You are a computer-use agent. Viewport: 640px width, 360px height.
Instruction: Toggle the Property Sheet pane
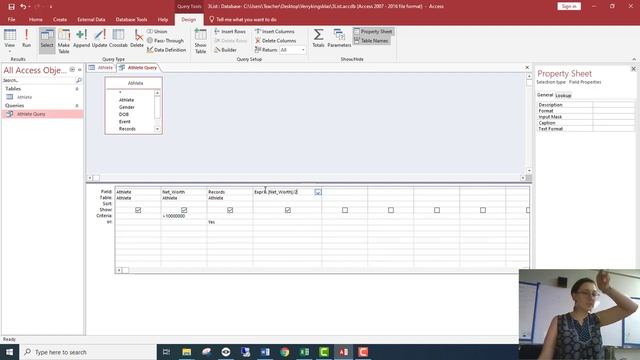click(373, 31)
